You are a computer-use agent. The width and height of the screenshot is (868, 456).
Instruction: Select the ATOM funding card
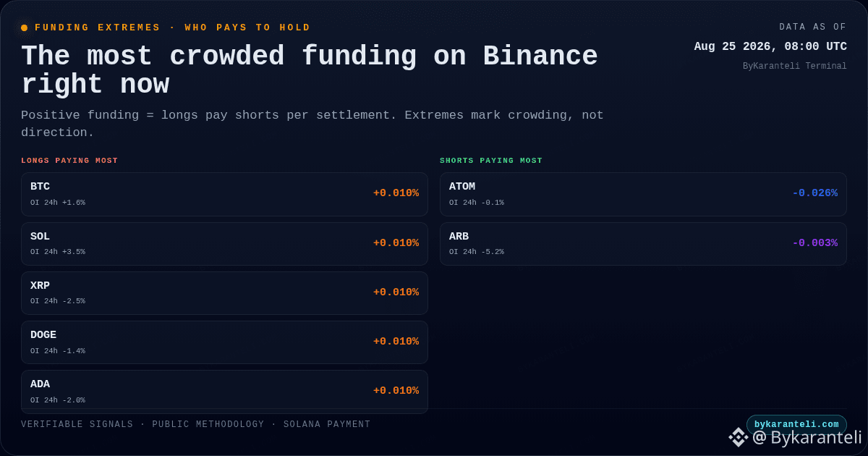(x=643, y=194)
